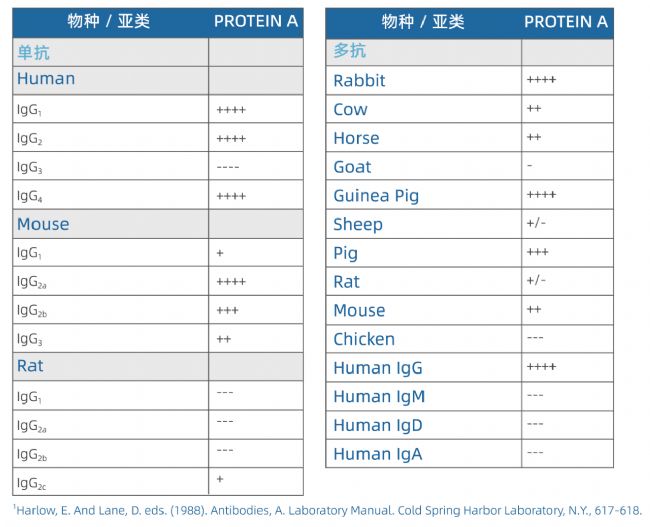Viewport: 650px width, 527px height.
Task: Click the 多抗 section header
Action: (346, 51)
